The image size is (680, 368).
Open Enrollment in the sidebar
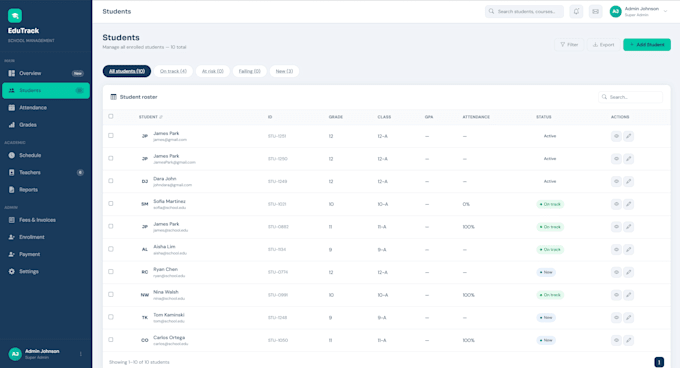pyautogui.click(x=46, y=237)
